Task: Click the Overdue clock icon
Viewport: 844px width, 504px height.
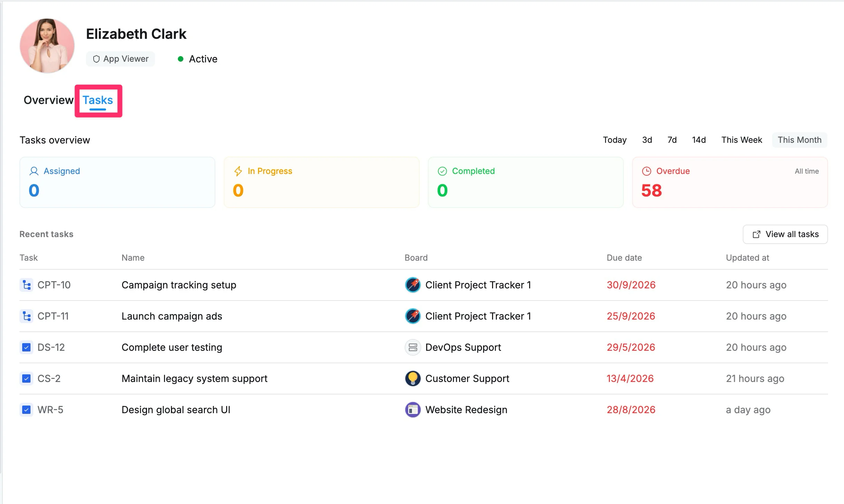Action: (647, 171)
